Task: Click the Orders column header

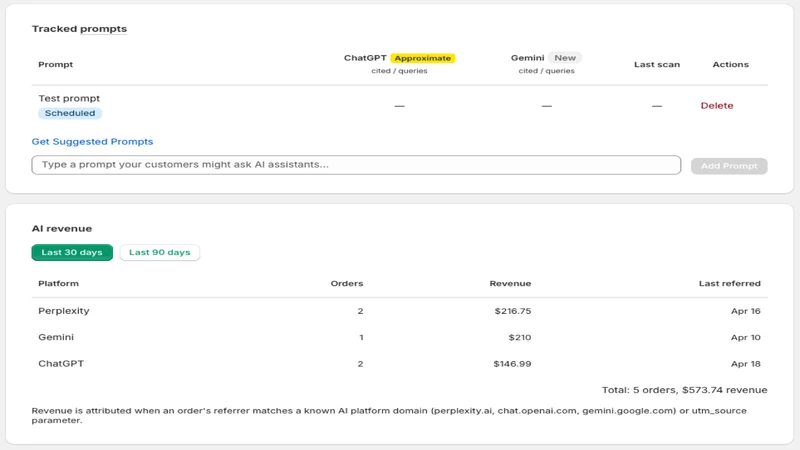Action: [x=347, y=284]
